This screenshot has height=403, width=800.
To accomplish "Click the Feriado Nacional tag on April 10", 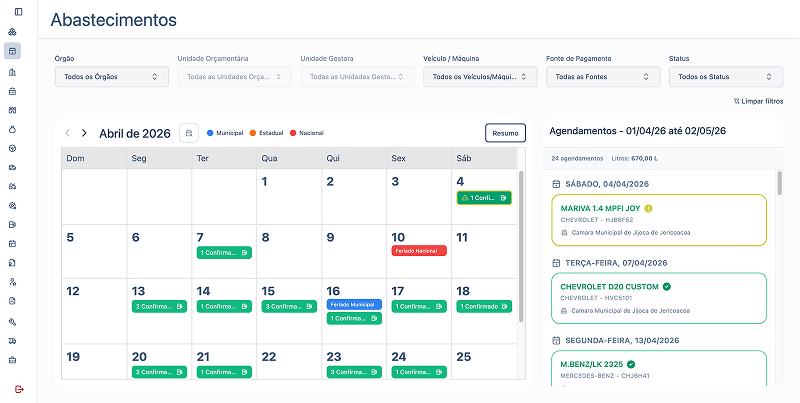I will point(419,250).
